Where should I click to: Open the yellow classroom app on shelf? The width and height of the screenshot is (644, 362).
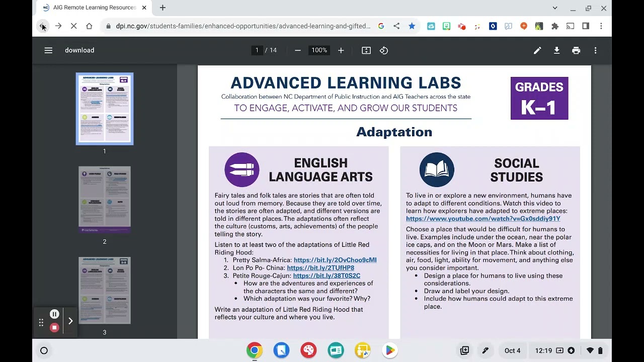[x=363, y=350]
